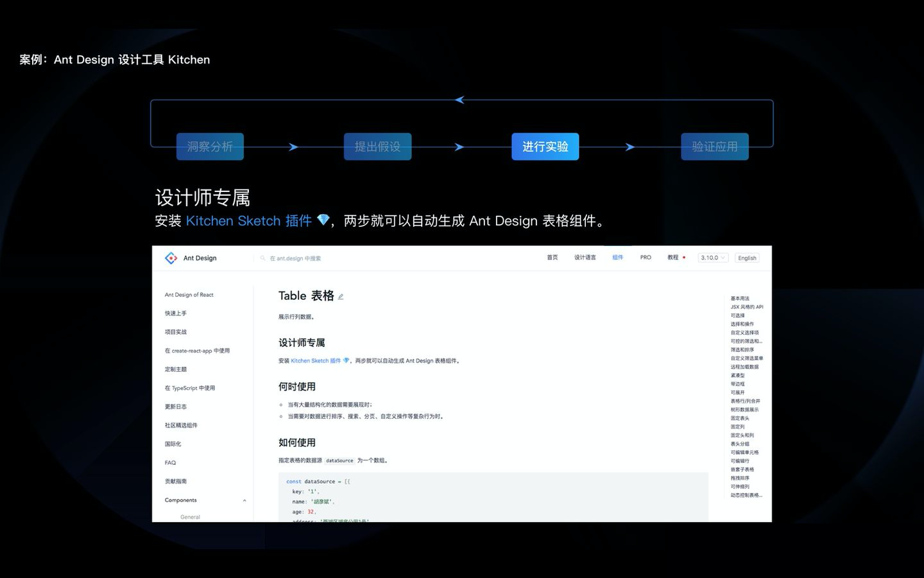Viewport: 924px width, 578px height.
Task: Switch to the 组件 tab in the navbar
Action: 618,258
